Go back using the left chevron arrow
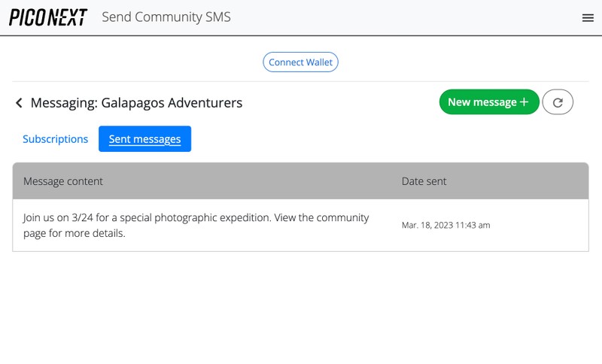Image resolution: width=602 pixels, height=364 pixels. (19, 103)
